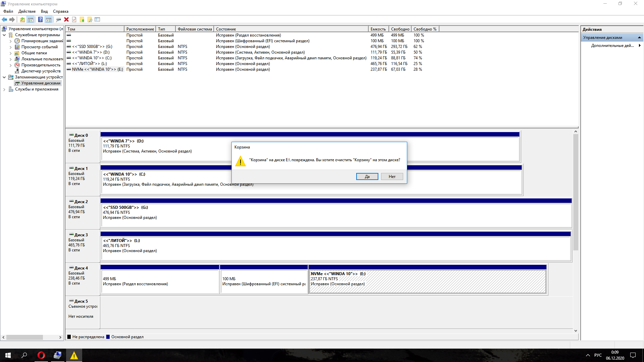Click the Help question mark toolbar icon
The width and height of the screenshot is (644, 362).
point(40,19)
